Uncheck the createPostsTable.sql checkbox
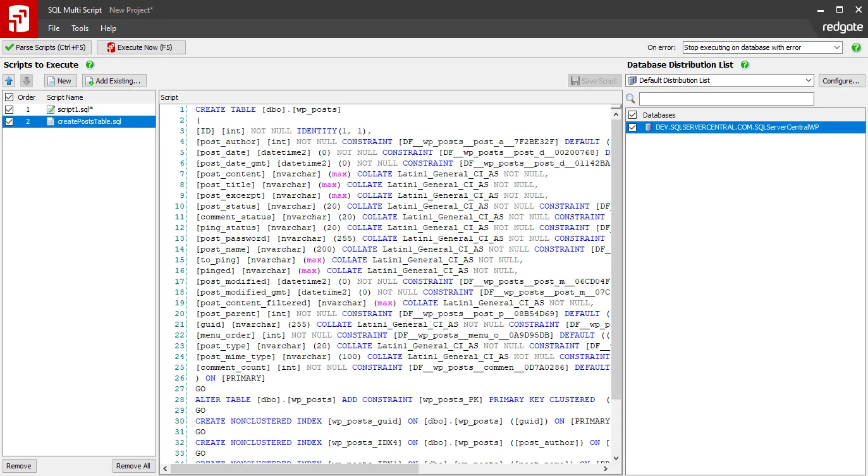The width and height of the screenshot is (868, 476). (x=8, y=121)
